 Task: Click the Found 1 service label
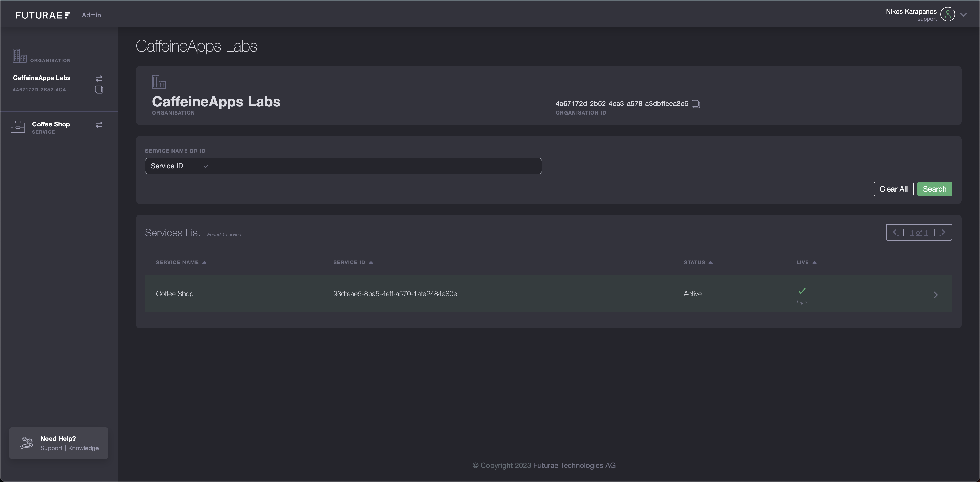click(x=224, y=235)
